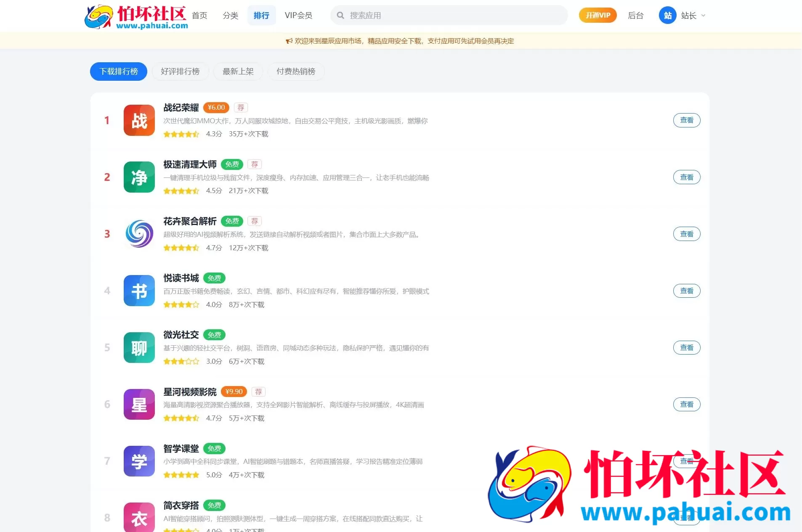
Task: Open the 花卉聚合解析 title link
Action: [x=190, y=221]
